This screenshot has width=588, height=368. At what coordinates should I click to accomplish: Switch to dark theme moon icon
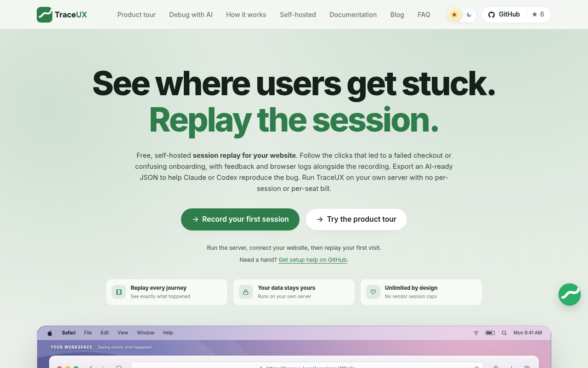469,15
